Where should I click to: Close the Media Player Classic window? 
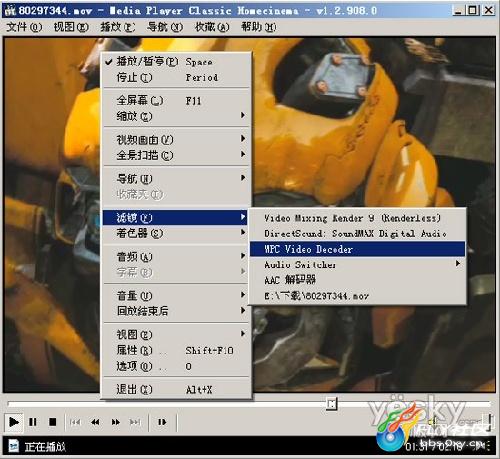point(488,10)
